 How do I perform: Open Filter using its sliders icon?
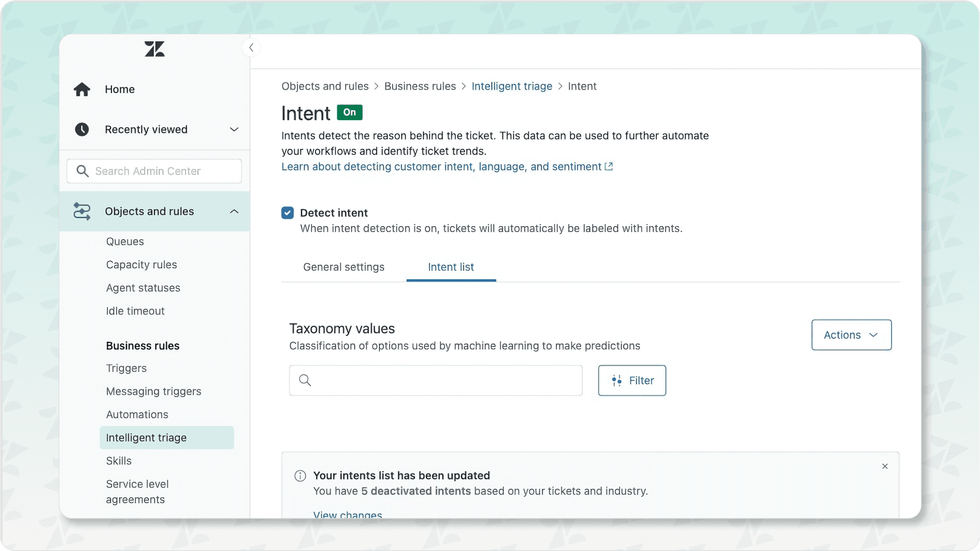click(x=616, y=380)
